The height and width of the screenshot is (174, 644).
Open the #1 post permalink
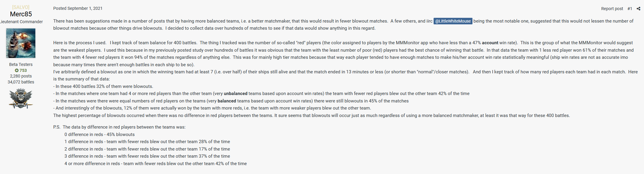630,9
